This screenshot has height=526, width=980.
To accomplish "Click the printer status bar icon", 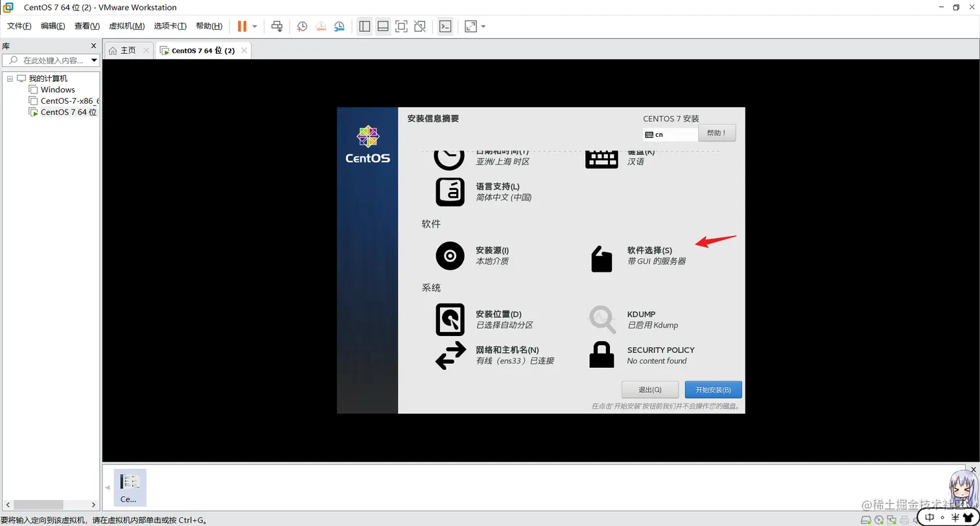I will (x=904, y=520).
